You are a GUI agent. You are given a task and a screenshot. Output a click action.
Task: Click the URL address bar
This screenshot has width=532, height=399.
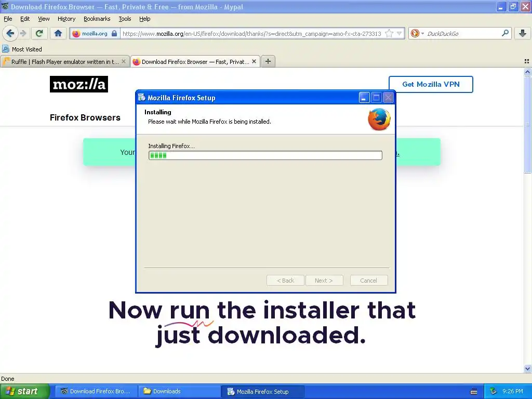click(x=252, y=34)
